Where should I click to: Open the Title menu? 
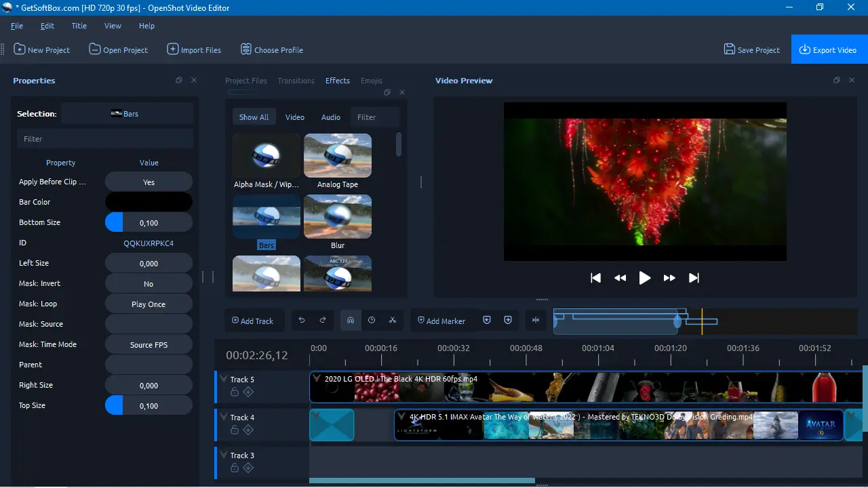point(79,26)
